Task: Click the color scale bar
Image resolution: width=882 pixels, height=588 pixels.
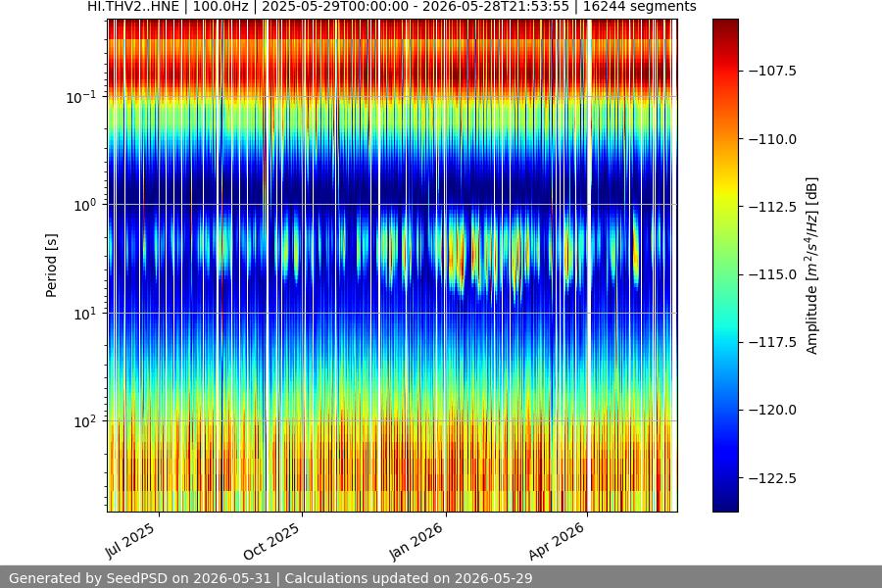Action: (725, 265)
